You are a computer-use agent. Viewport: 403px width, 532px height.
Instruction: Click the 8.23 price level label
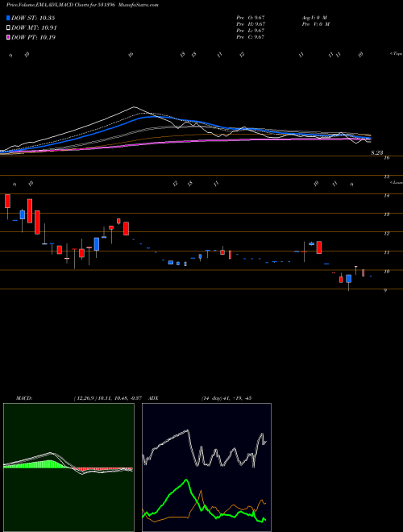[376, 153]
